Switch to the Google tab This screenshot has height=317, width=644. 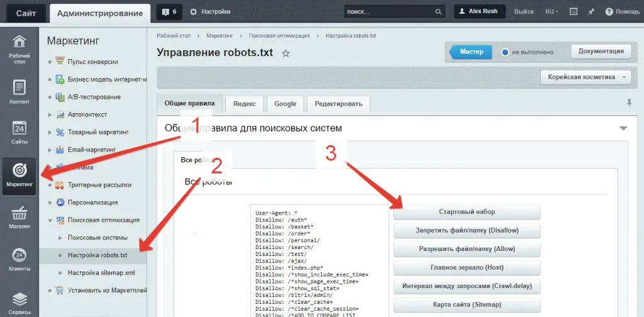coord(285,104)
